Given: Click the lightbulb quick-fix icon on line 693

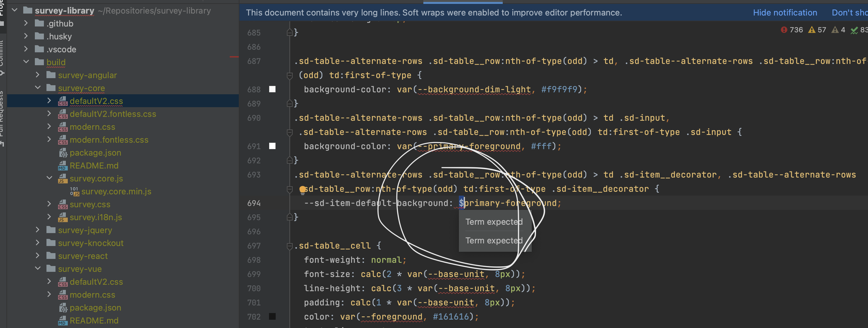Looking at the screenshot, I should point(302,189).
